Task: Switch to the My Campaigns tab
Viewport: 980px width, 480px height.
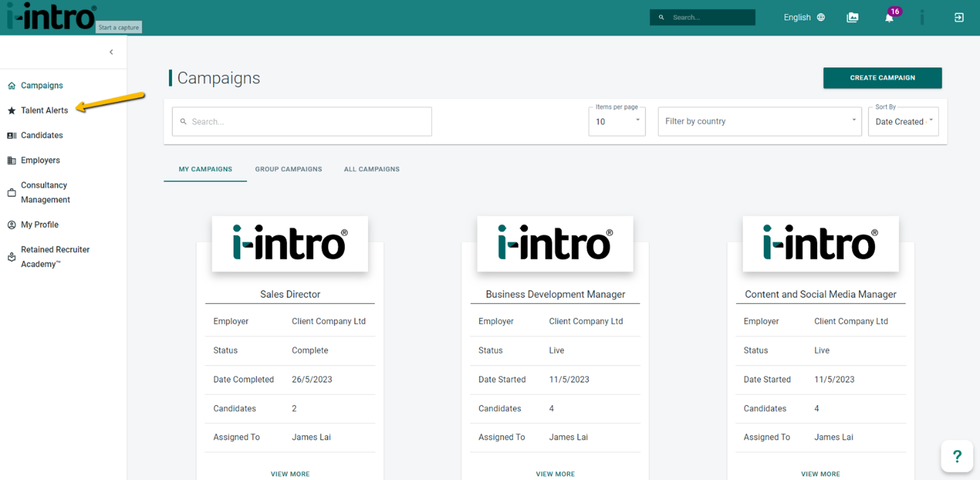Action: click(x=205, y=169)
